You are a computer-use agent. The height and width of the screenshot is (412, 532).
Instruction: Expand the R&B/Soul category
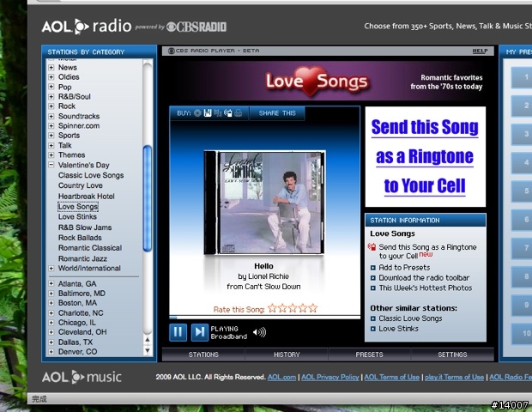click(x=51, y=97)
